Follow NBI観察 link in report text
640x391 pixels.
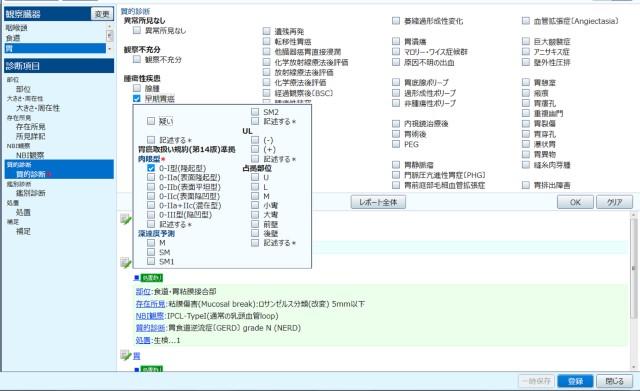tap(150, 316)
